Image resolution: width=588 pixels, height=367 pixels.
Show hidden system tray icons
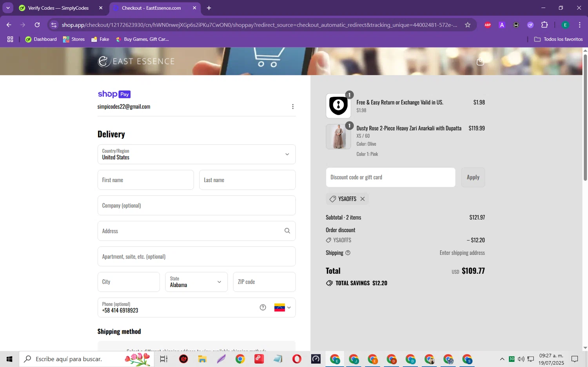pos(502,359)
